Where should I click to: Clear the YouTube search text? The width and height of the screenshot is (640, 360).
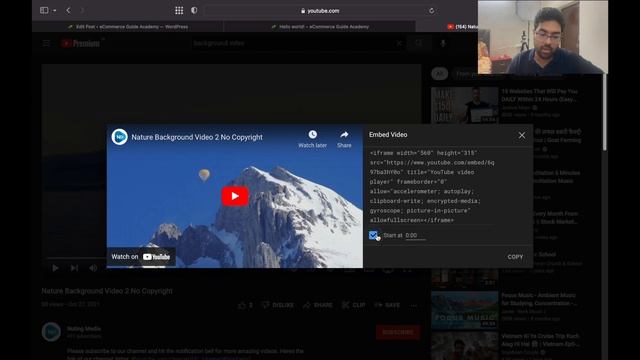coord(399,43)
